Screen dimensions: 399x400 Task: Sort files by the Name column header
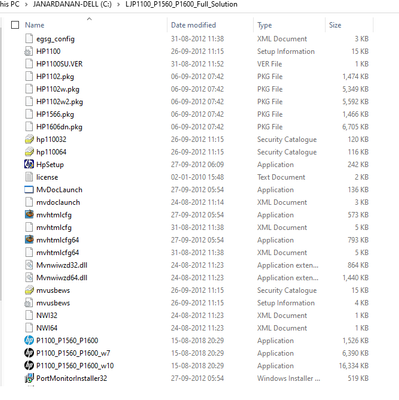click(x=35, y=25)
